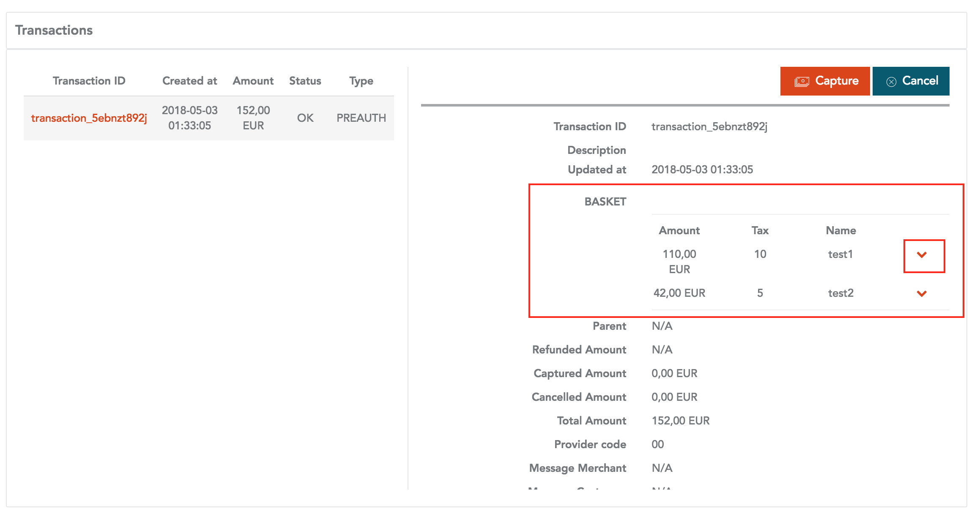
Task: Click the PREAUTH type cell
Action: coord(361,118)
